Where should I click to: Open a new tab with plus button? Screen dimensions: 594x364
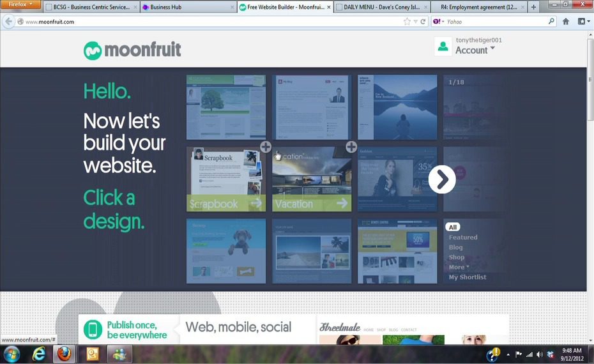(533, 7)
